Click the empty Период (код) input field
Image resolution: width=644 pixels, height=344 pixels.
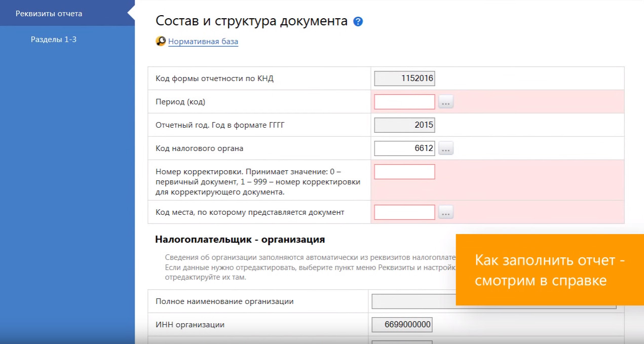[404, 102]
